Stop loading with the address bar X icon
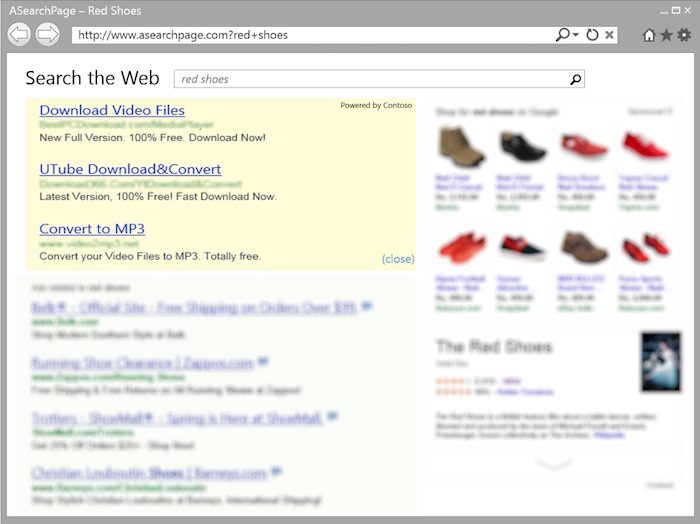Screen dimensions: 700x524 [x=609, y=35]
